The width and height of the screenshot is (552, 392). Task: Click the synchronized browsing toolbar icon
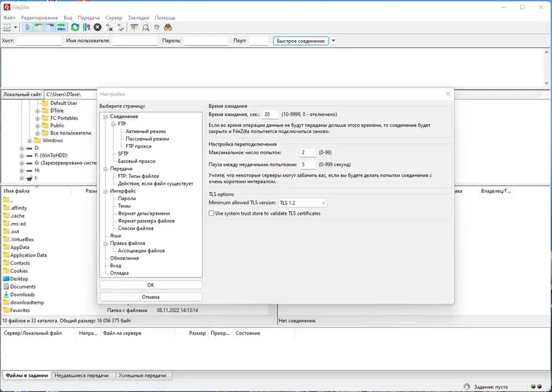click(x=157, y=27)
